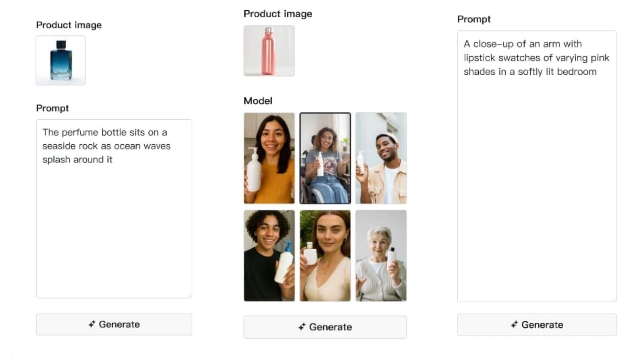Click Generate below the model grid
The height and width of the screenshot is (362, 644).
(325, 327)
